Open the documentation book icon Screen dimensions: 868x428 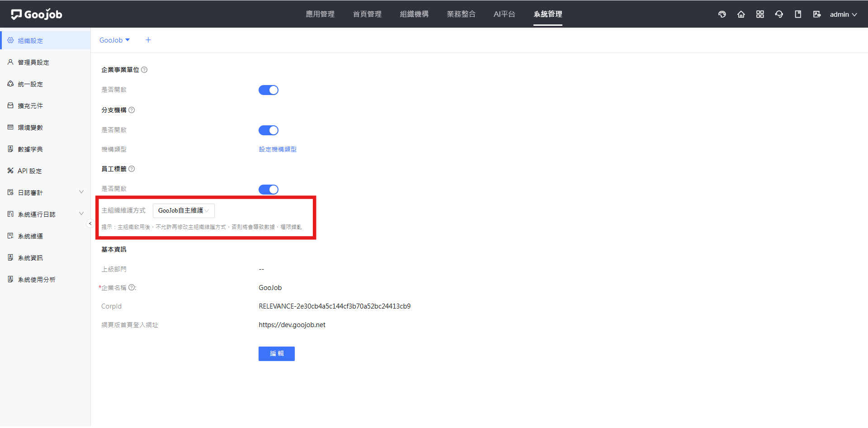[x=798, y=14]
